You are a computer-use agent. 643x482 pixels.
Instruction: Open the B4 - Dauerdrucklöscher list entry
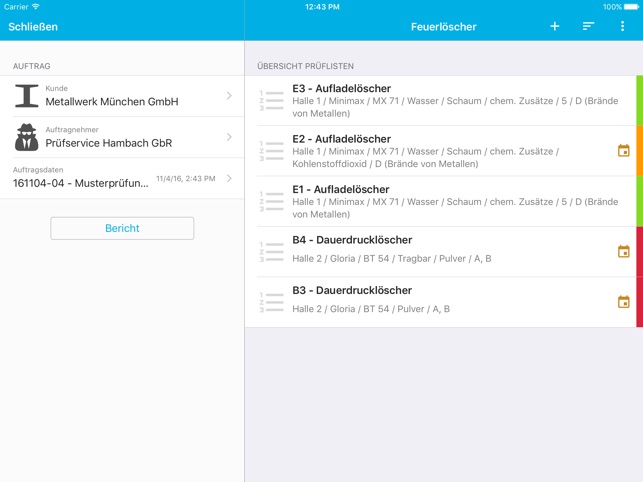point(440,251)
